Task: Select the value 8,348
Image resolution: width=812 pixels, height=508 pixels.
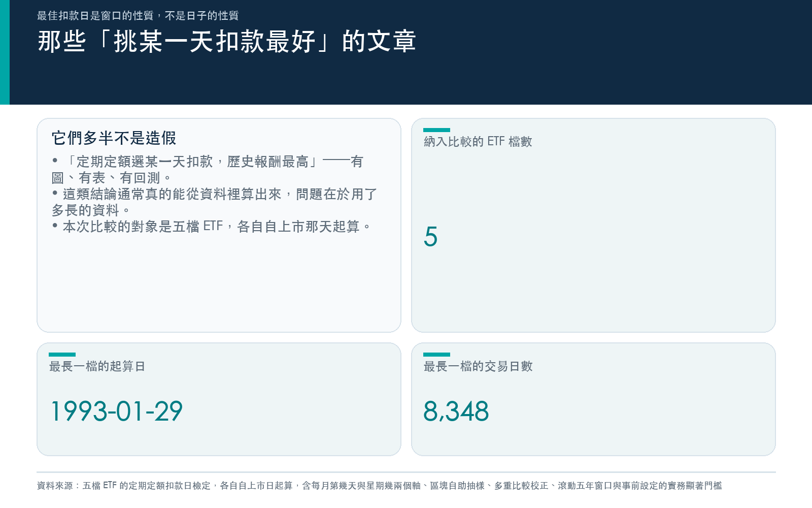Action: click(456, 411)
